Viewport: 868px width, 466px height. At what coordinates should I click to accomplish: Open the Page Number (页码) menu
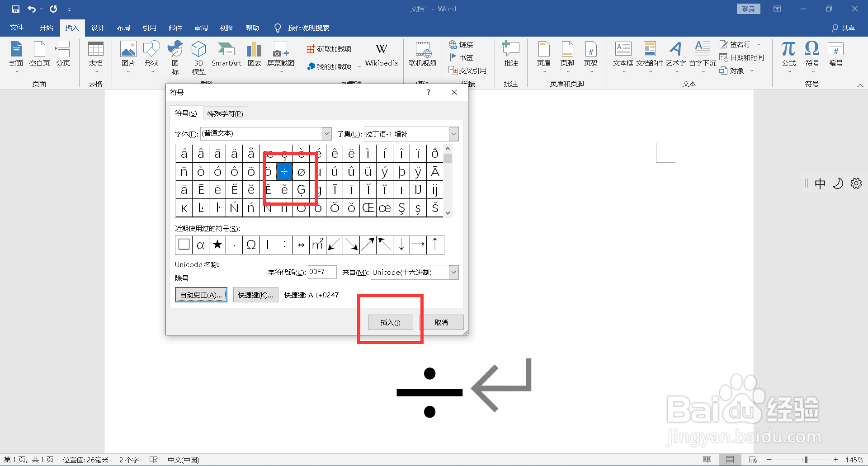pos(591,56)
